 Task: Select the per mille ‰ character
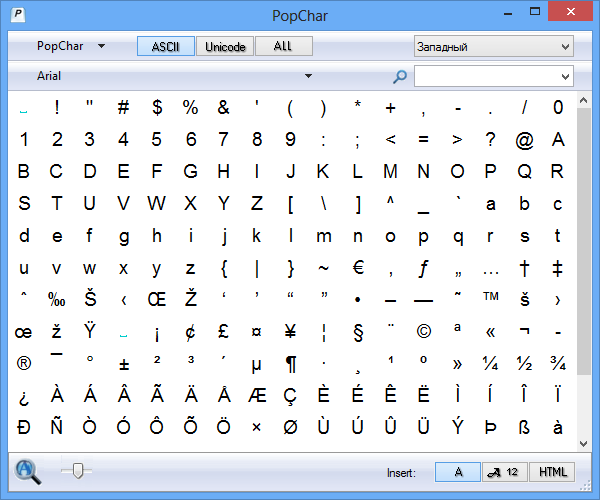[57, 300]
